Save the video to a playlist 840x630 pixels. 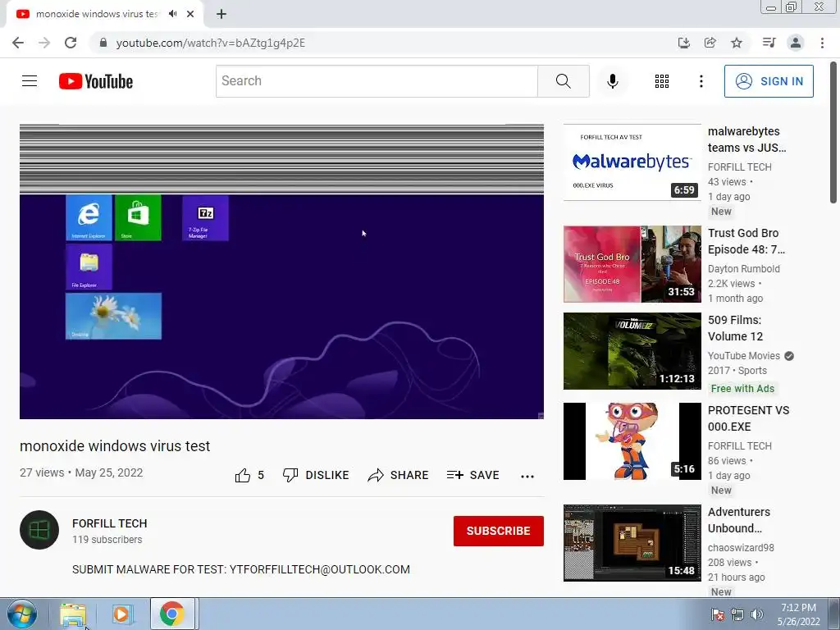click(473, 475)
